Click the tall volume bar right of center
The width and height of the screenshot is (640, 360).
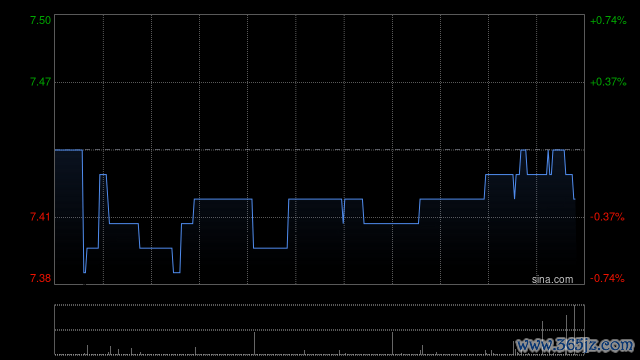[x=393, y=343]
